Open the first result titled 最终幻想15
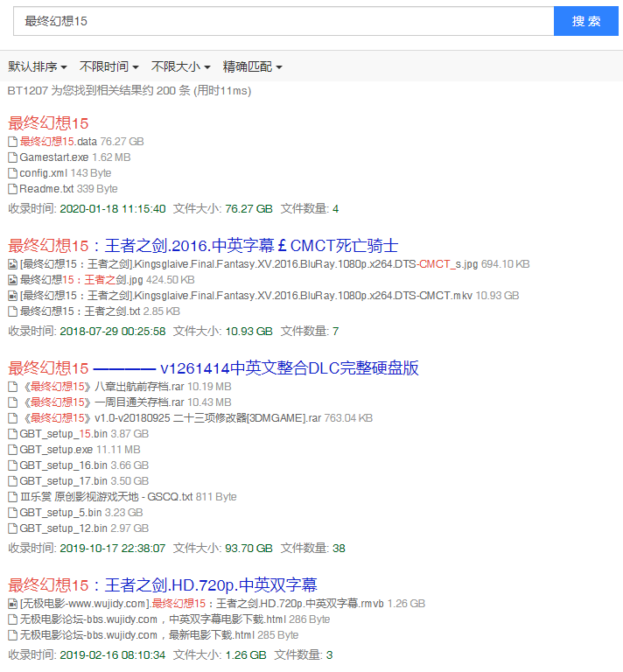The height and width of the screenshot is (672, 623). 48,123
